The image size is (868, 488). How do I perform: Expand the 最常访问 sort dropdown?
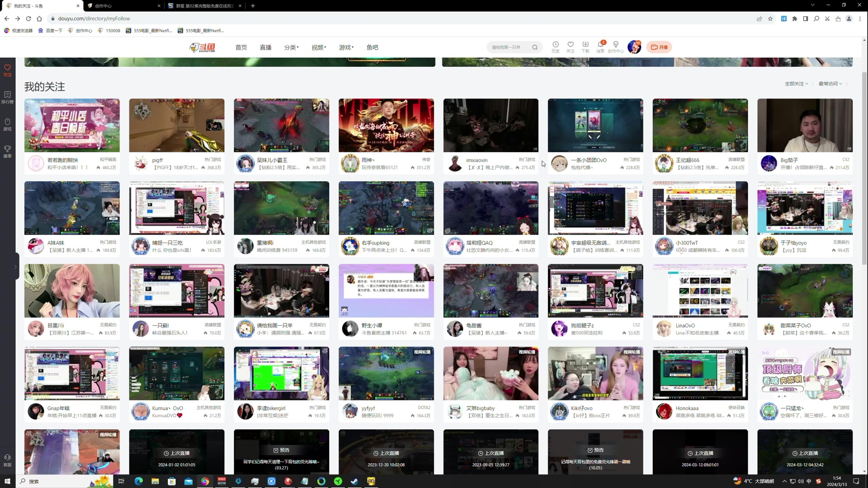click(830, 84)
